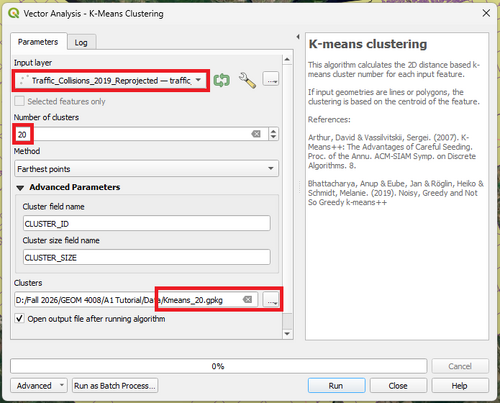Collapse the help panel with the arrow
This screenshot has height=403, width=500.
[x=298, y=37]
